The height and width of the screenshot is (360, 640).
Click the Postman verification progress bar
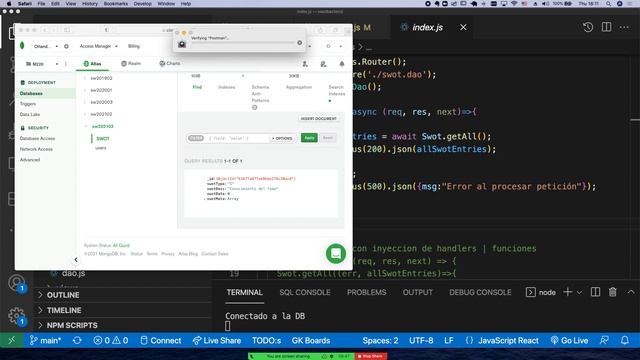pos(243,43)
